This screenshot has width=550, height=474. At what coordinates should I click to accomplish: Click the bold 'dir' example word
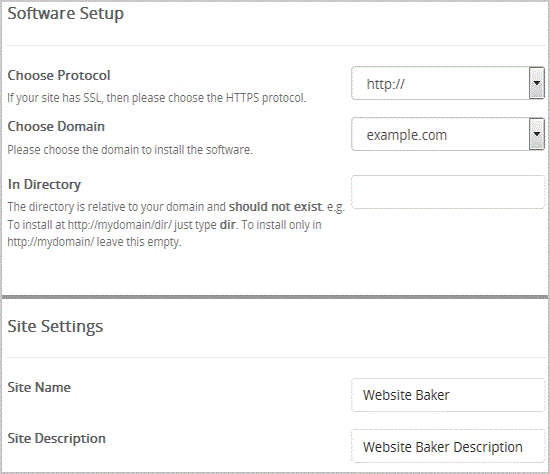pos(228,225)
